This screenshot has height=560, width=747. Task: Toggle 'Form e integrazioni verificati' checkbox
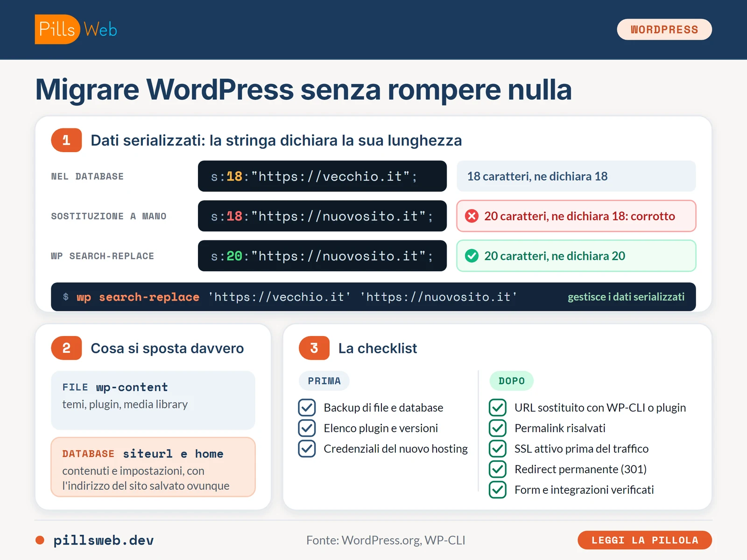[498, 490]
